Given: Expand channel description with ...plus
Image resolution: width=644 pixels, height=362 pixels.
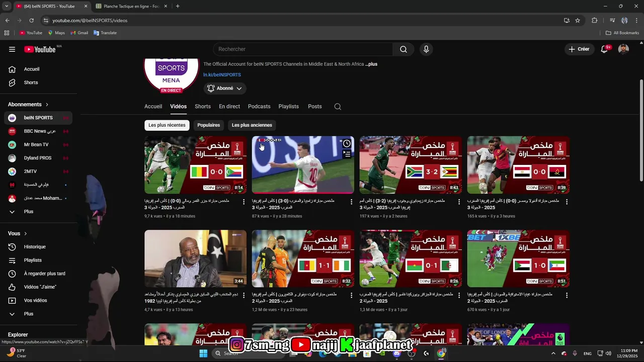Looking at the screenshot, I should [x=371, y=64].
